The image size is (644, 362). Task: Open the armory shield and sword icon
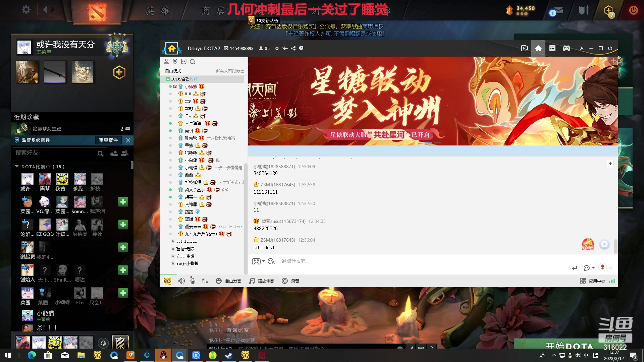pos(584,10)
